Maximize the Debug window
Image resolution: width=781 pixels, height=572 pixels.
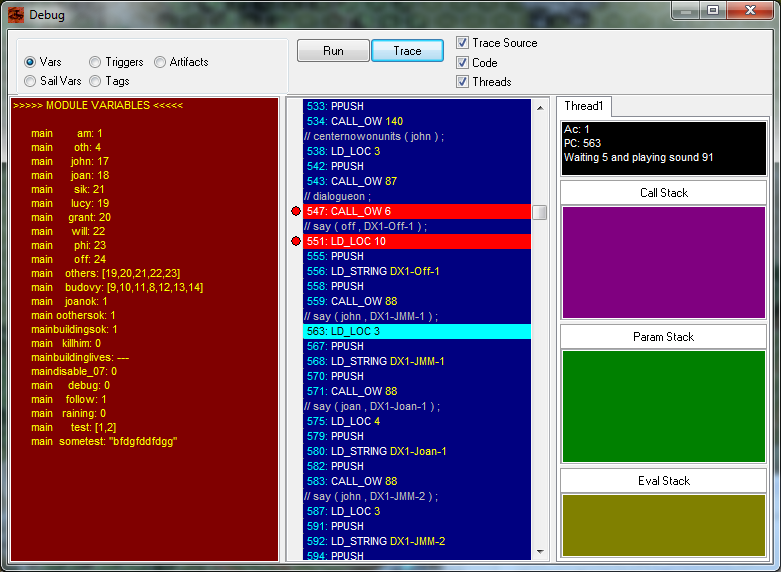pos(713,10)
